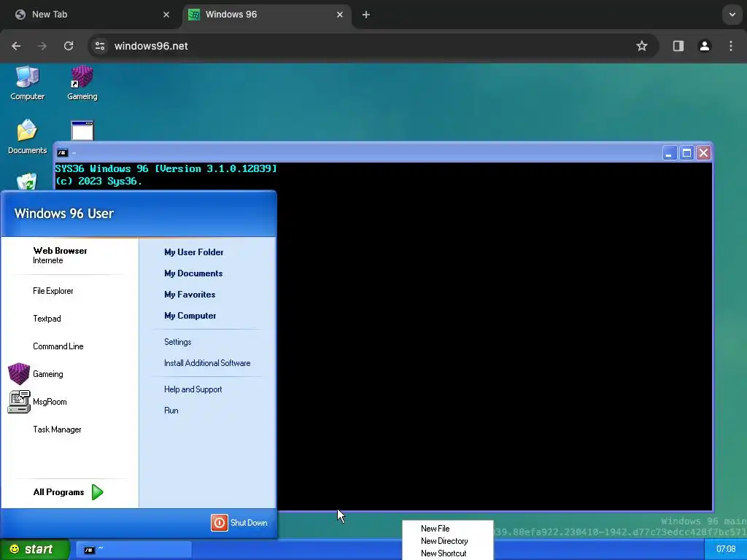Click the Windows 96 User header
Image resolution: width=747 pixels, height=560 pixels.
[64, 214]
